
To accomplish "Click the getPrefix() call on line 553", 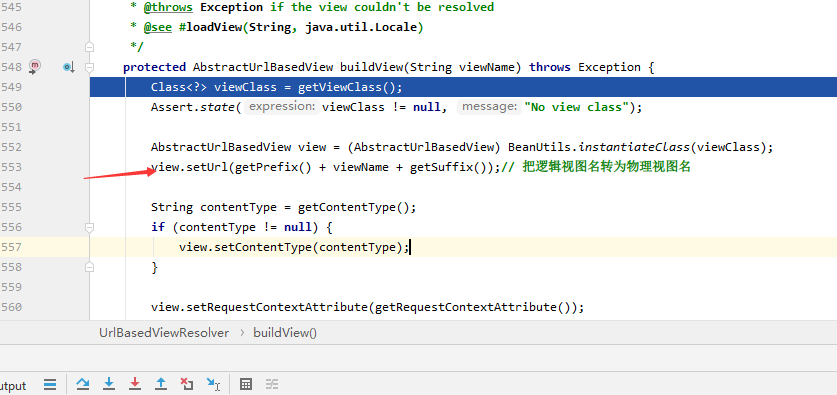I will (273, 167).
